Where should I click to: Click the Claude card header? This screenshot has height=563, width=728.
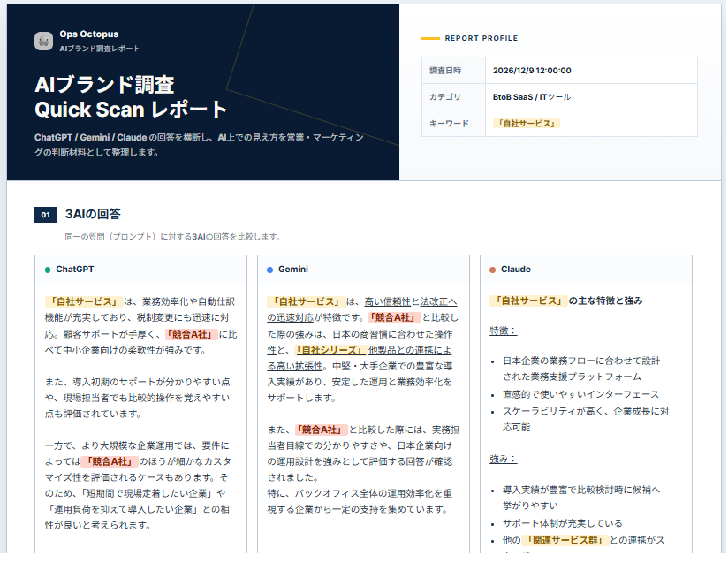pos(586,270)
